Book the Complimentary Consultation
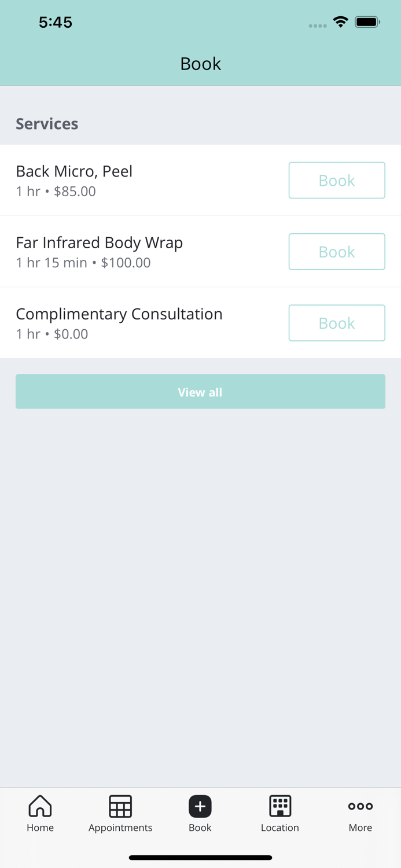The height and width of the screenshot is (868, 401). [x=337, y=323]
